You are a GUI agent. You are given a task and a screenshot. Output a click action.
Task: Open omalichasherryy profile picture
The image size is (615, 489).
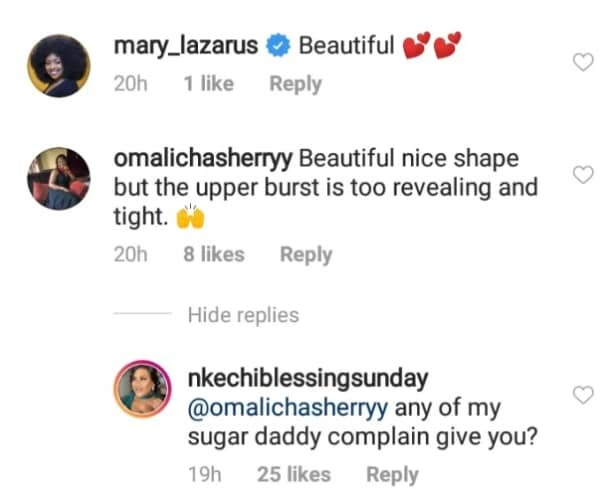(59, 178)
